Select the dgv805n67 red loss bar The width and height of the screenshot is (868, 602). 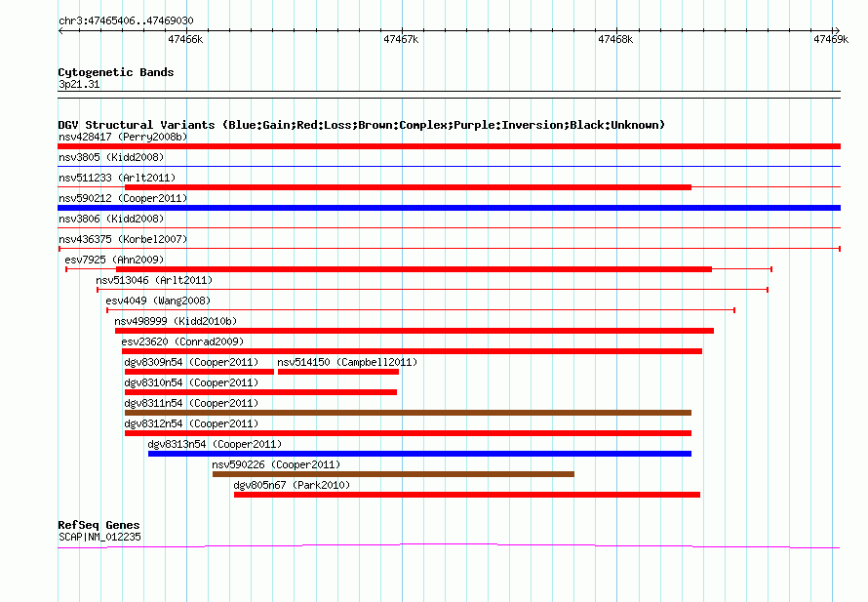467,495
